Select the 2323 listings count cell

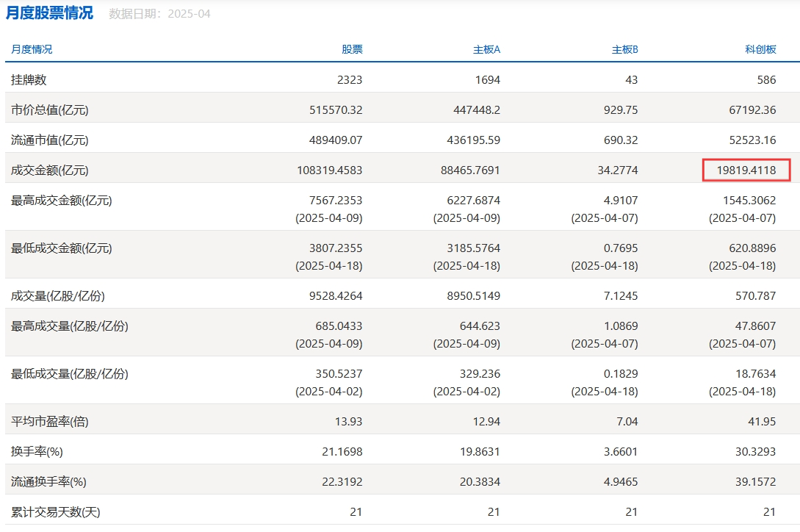(350, 79)
